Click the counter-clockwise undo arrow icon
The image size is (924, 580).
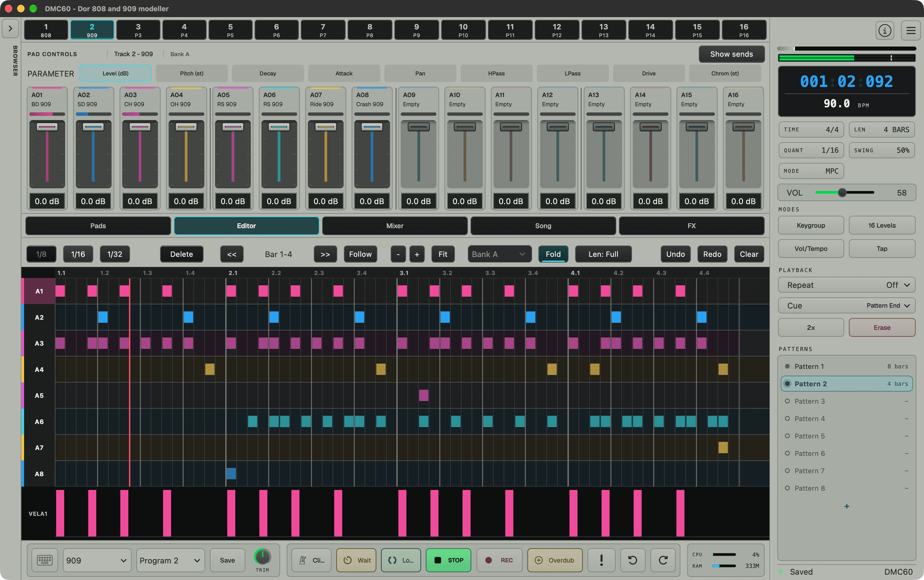(x=632, y=560)
